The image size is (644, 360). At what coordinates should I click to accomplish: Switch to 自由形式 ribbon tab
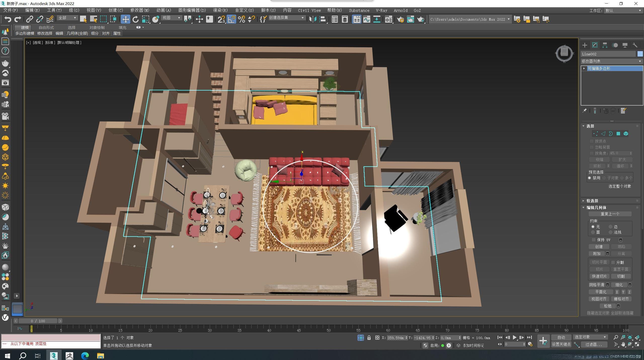pos(46,27)
